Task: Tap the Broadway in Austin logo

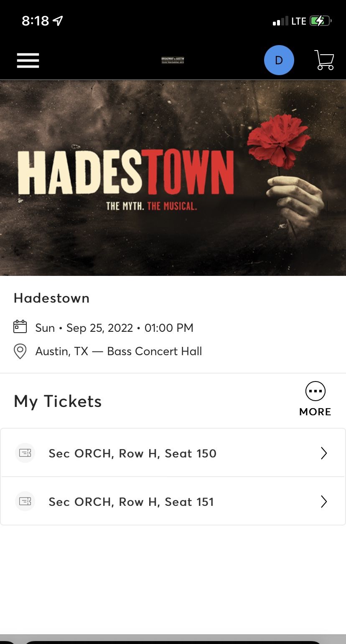Action: click(x=173, y=60)
